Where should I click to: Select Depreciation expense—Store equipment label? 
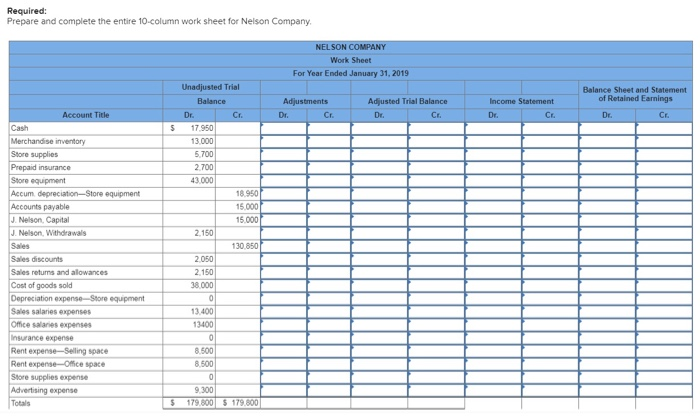click(78, 299)
